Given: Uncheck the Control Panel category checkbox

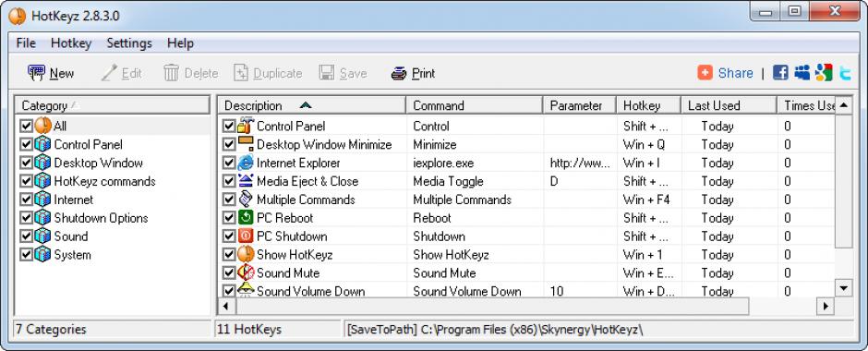Looking at the screenshot, I should (x=26, y=144).
